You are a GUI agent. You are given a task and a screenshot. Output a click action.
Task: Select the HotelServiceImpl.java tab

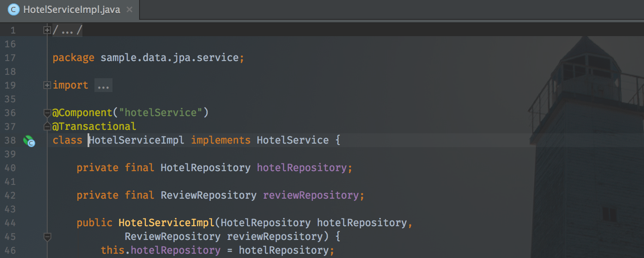tap(70, 9)
